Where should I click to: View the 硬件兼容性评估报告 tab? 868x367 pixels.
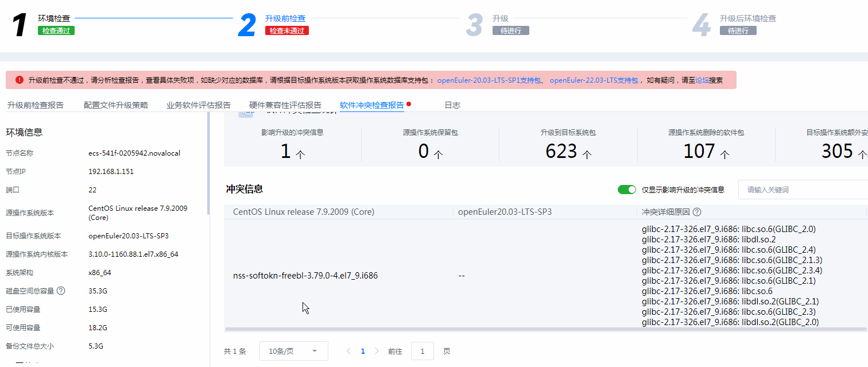pyautogui.click(x=285, y=105)
